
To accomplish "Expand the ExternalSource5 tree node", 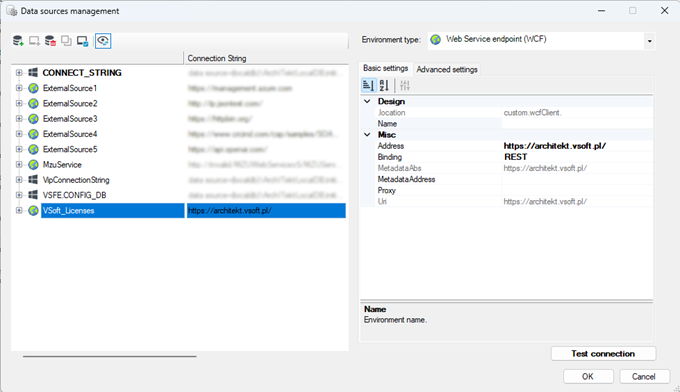I will click(x=19, y=149).
